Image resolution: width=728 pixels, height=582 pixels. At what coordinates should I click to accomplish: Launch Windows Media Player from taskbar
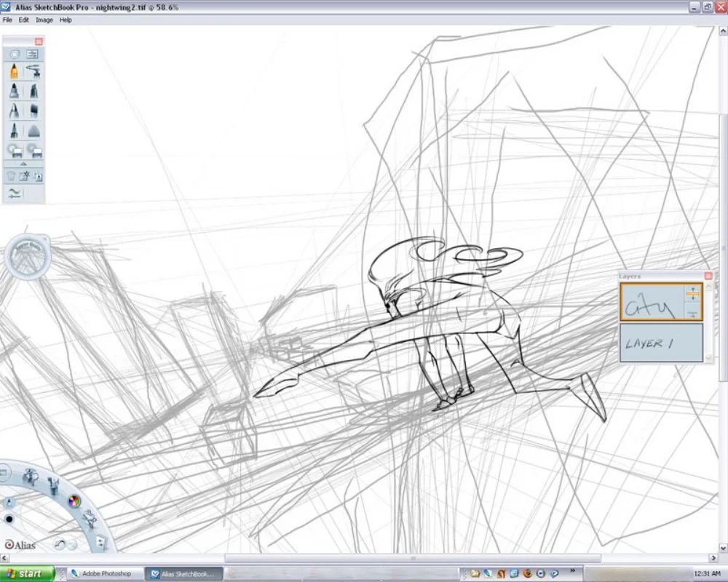541,574
